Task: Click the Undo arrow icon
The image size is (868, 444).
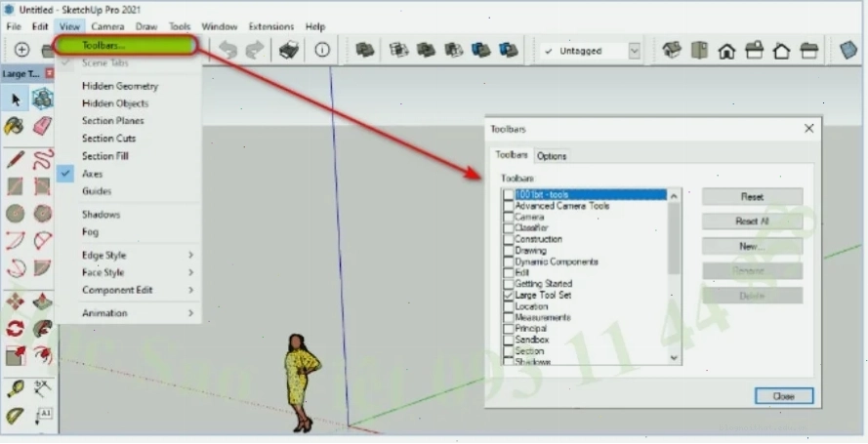Action: click(228, 51)
